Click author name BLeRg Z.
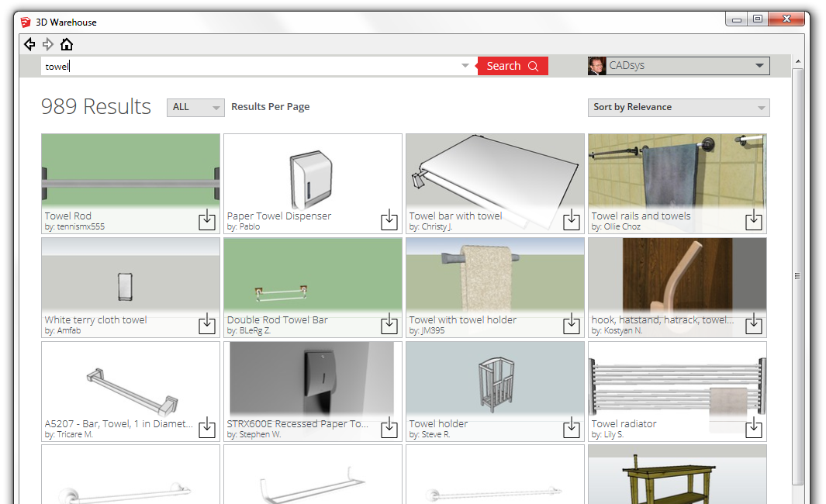The height and width of the screenshot is (504, 826). (x=255, y=331)
